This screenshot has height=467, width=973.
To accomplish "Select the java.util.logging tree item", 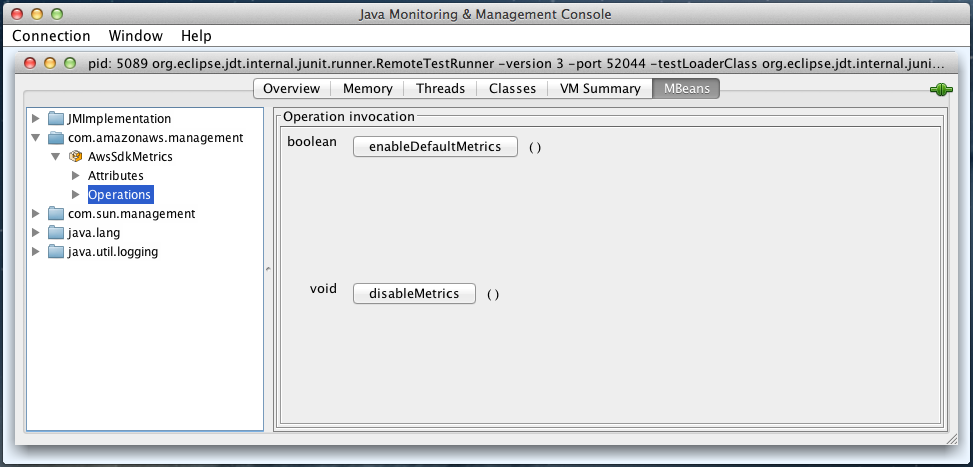I will tap(113, 252).
